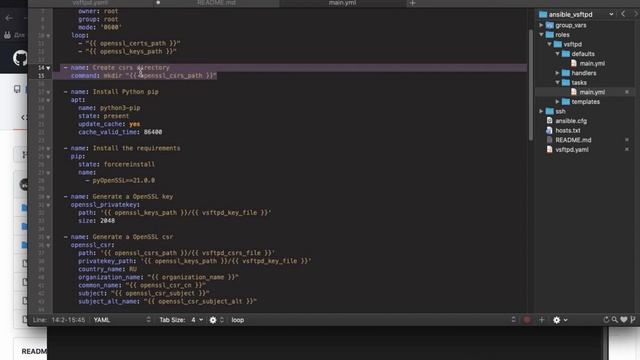Click the ansible.cfg file icon

click(549, 121)
